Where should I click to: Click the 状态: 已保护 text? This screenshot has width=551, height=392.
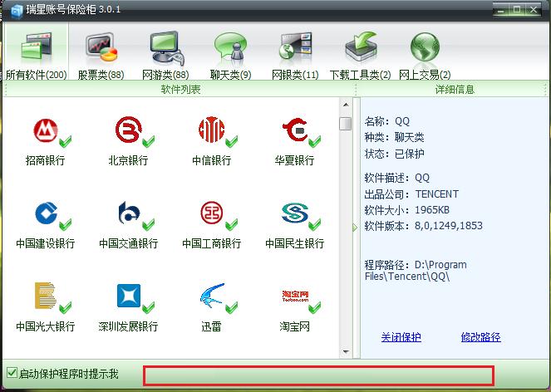pyautogui.click(x=394, y=154)
